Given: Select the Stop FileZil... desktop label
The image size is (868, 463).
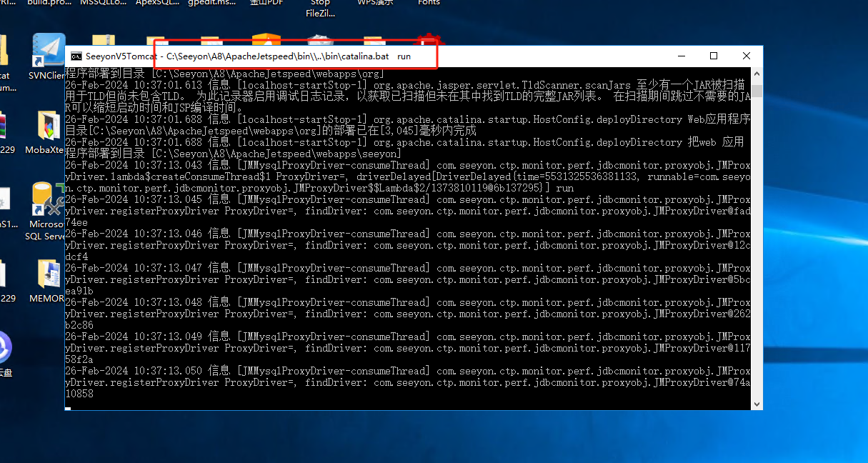Looking at the screenshot, I should (x=320, y=8).
